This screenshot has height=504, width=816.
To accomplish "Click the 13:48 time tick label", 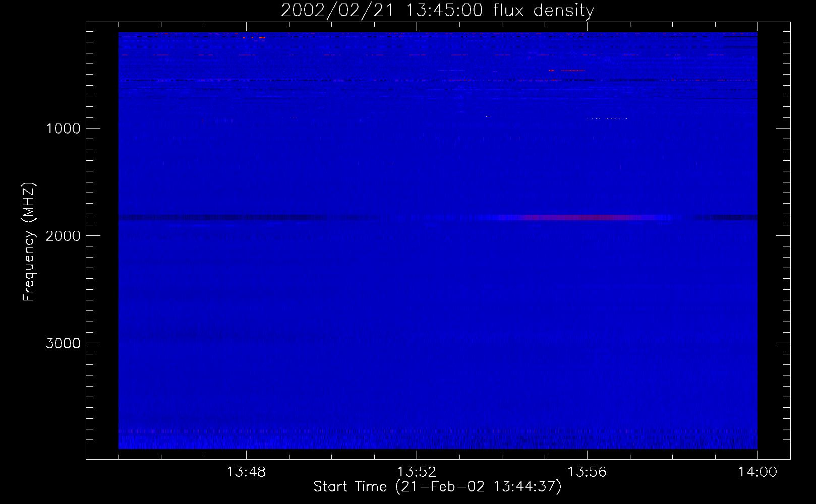I will [x=246, y=473].
